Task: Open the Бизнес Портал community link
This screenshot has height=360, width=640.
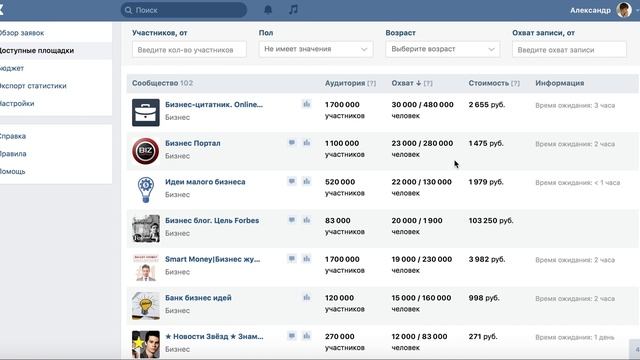Action: 193,143
